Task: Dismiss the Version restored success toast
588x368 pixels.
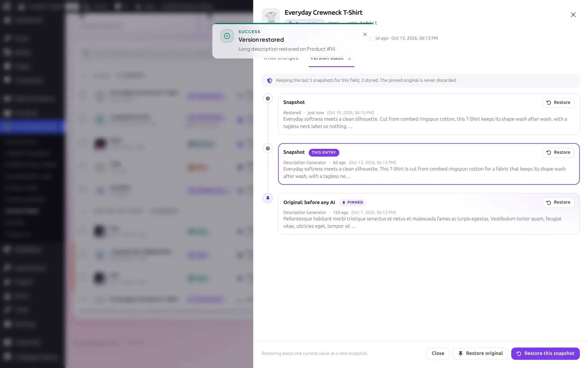Action: click(365, 34)
